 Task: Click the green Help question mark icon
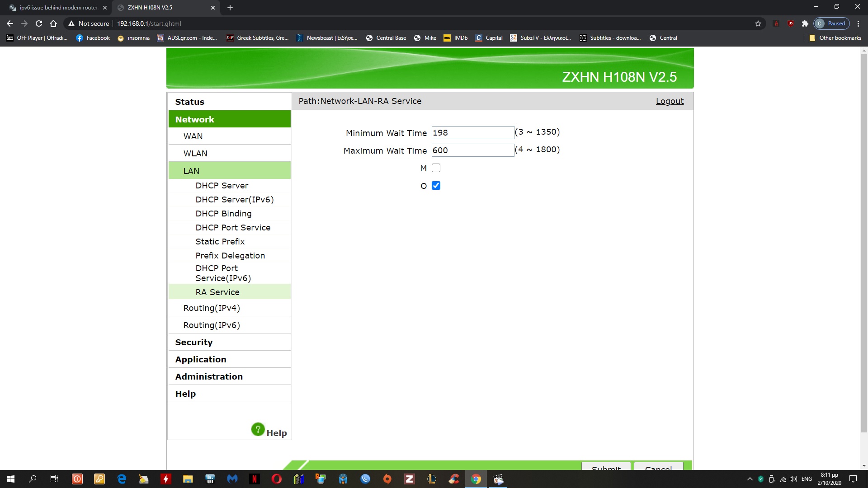[x=258, y=429]
